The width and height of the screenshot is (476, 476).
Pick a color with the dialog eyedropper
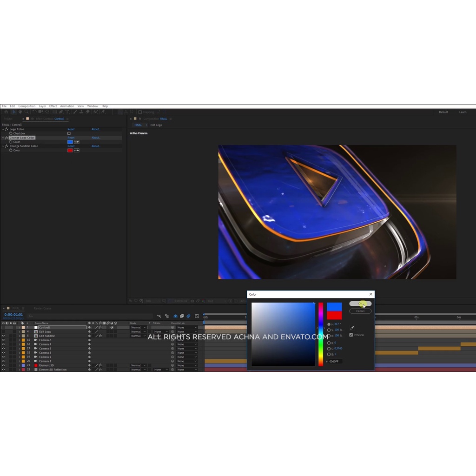tap(352, 328)
